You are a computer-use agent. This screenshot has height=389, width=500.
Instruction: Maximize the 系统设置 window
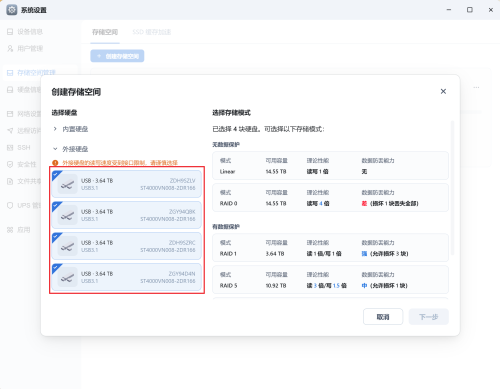(470, 10)
